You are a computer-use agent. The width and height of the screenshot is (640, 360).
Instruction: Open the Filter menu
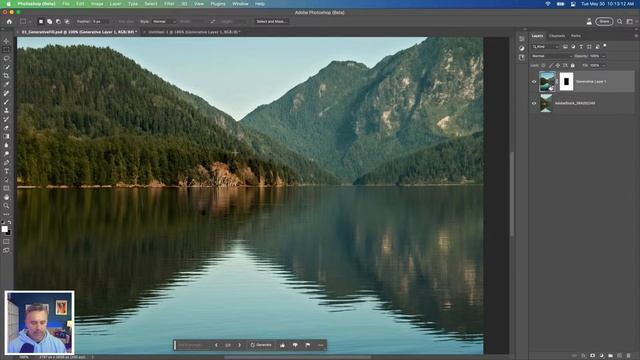coord(169,4)
